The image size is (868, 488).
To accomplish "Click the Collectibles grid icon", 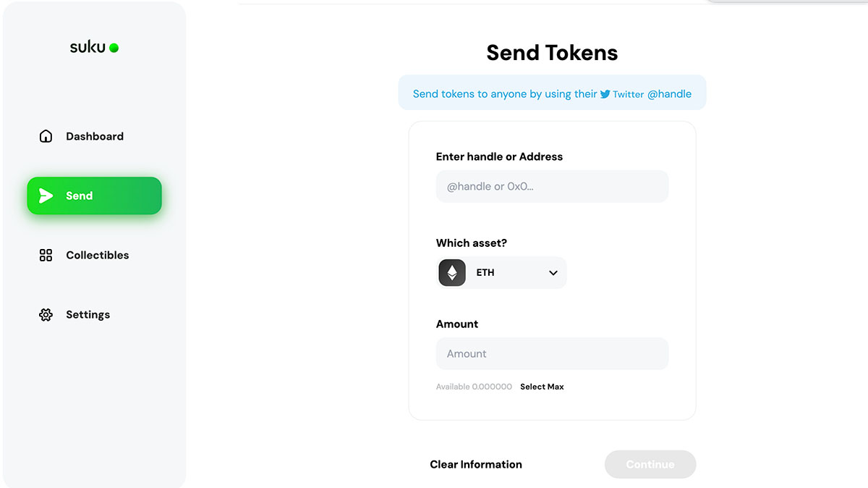I will point(46,255).
